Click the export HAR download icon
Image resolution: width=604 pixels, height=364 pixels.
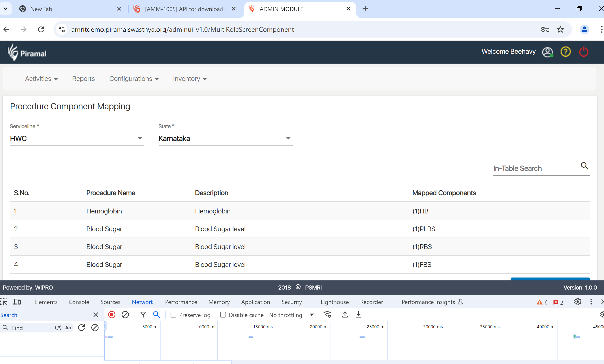pyautogui.click(x=358, y=314)
